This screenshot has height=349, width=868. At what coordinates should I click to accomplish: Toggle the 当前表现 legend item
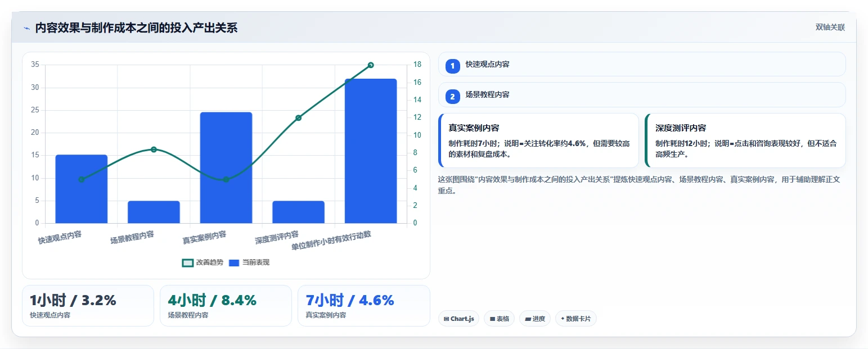(249, 262)
